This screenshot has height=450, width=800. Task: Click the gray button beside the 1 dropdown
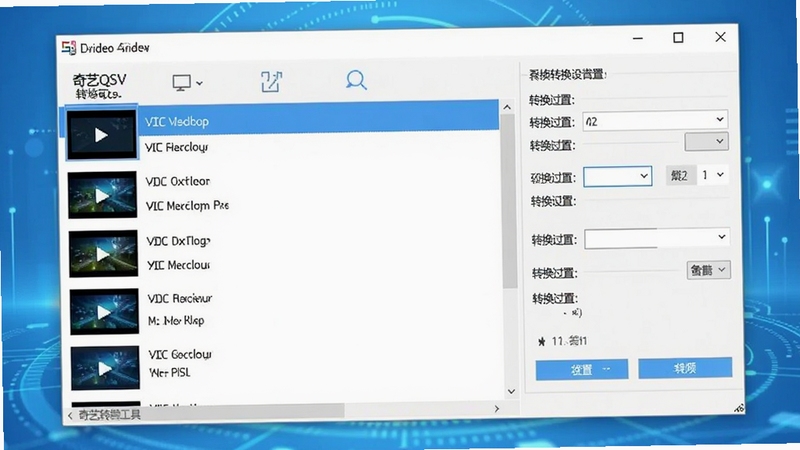(681, 176)
